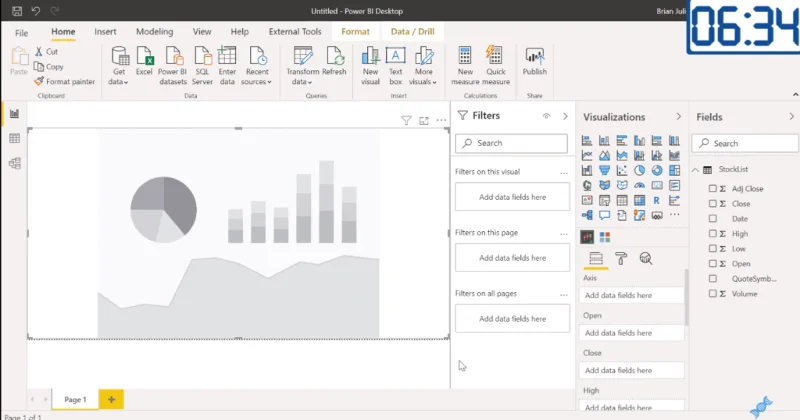Select the Treemap visual
This screenshot has width=800, height=420.
[x=674, y=170]
